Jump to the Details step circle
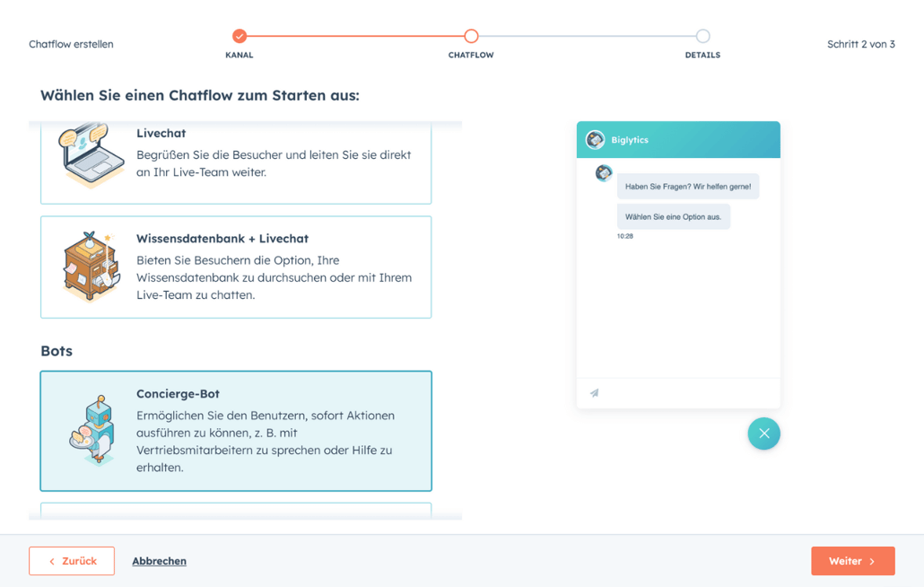The image size is (924, 587). click(702, 36)
